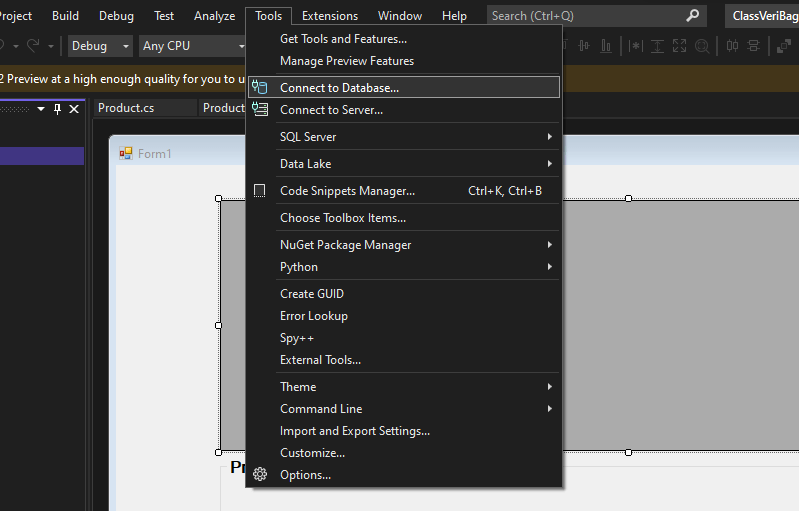This screenshot has height=511, width=799.
Task: Open the Help menu
Action: (454, 16)
